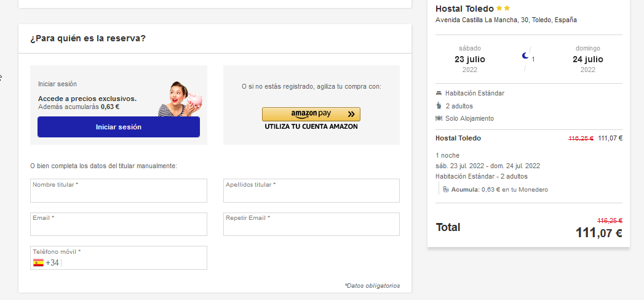The width and height of the screenshot is (644, 300).
Task: Click the coins icon next to Acumula
Action: tap(446, 190)
